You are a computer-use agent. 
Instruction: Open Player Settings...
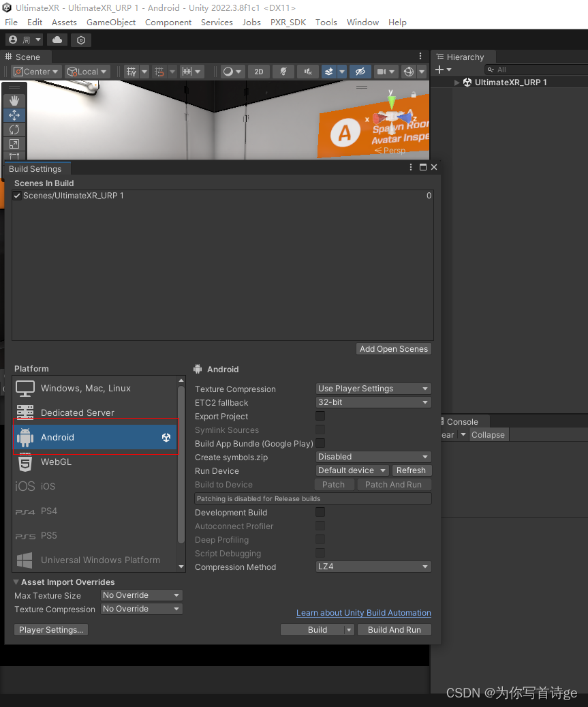tap(51, 630)
